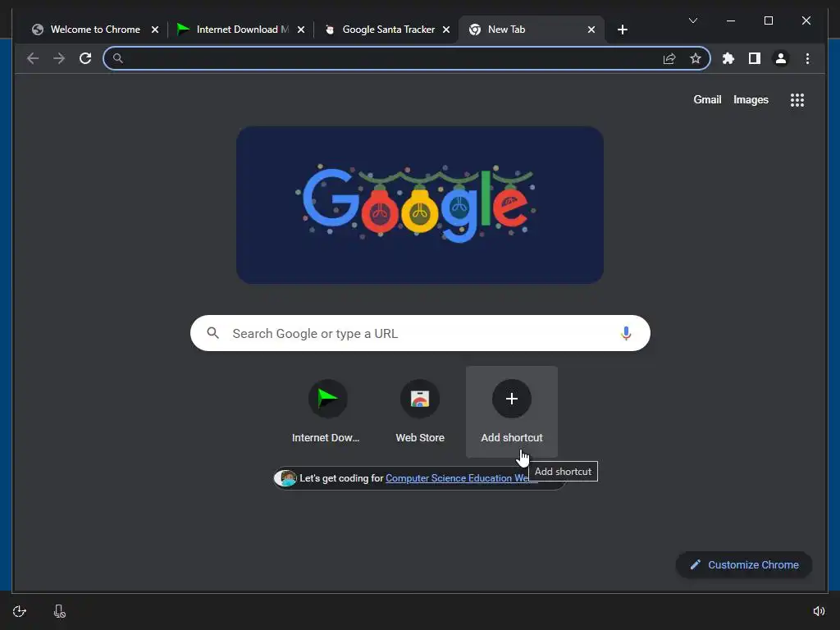Bookmark this tab with the star icon

tap(696, 58)
